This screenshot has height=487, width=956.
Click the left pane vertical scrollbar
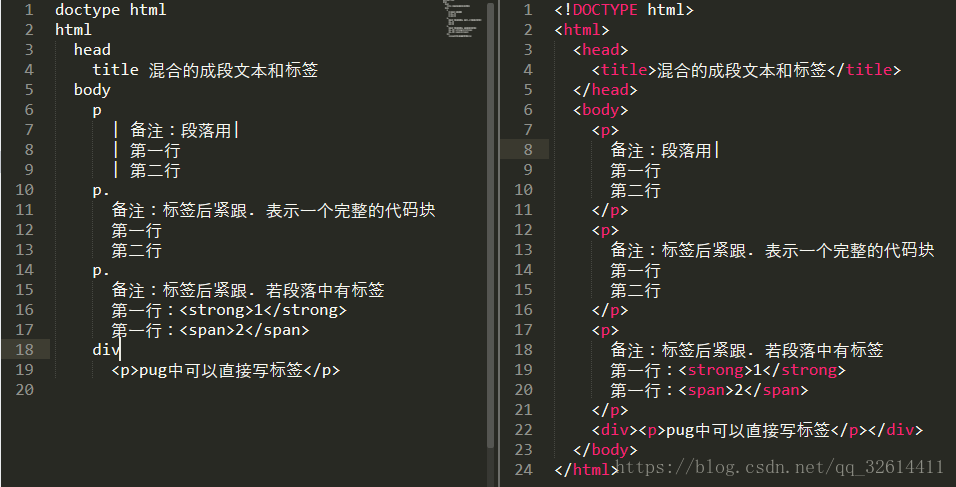coord(491,226)
